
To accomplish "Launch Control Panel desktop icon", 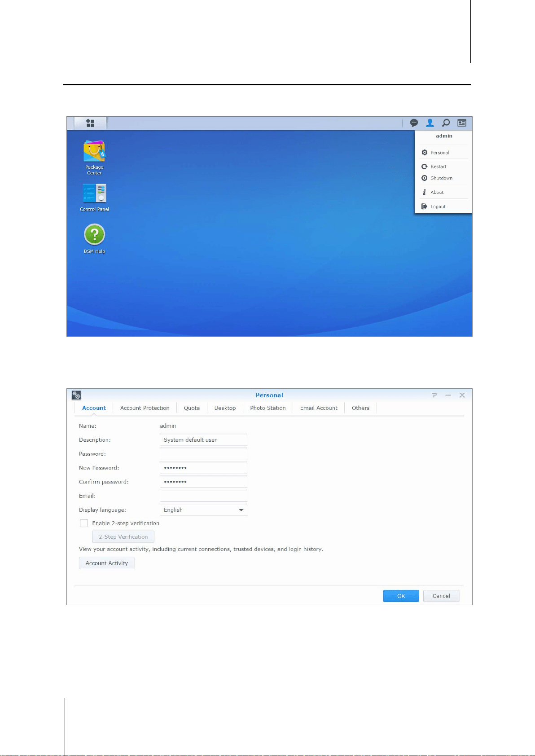I will 94,198.
